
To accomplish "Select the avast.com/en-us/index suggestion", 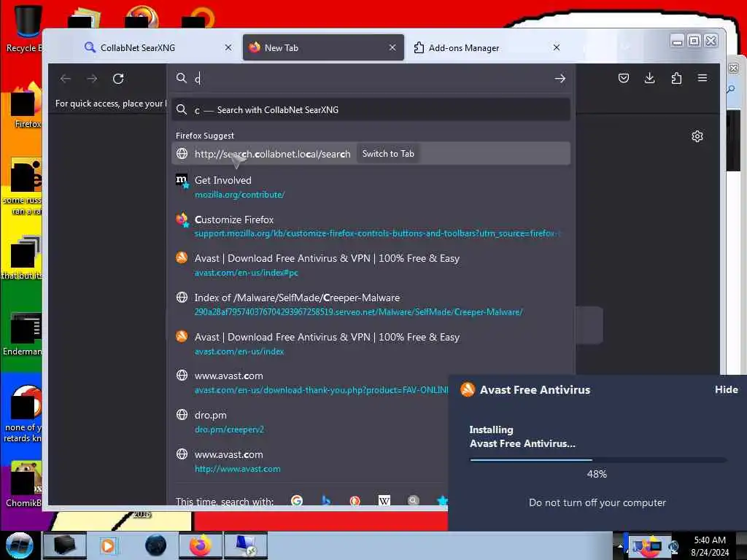I will tap(371, 344).
